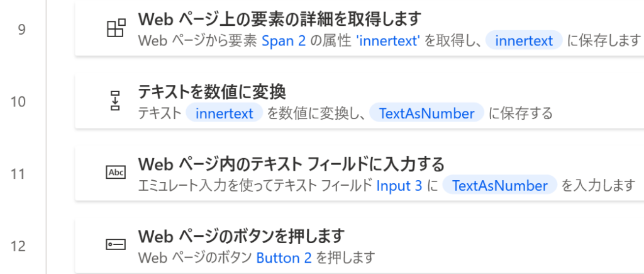The height and width of the screenshot is (274, 644).
Task: Select line number 12 in the flow
Action: click(18, 246)
